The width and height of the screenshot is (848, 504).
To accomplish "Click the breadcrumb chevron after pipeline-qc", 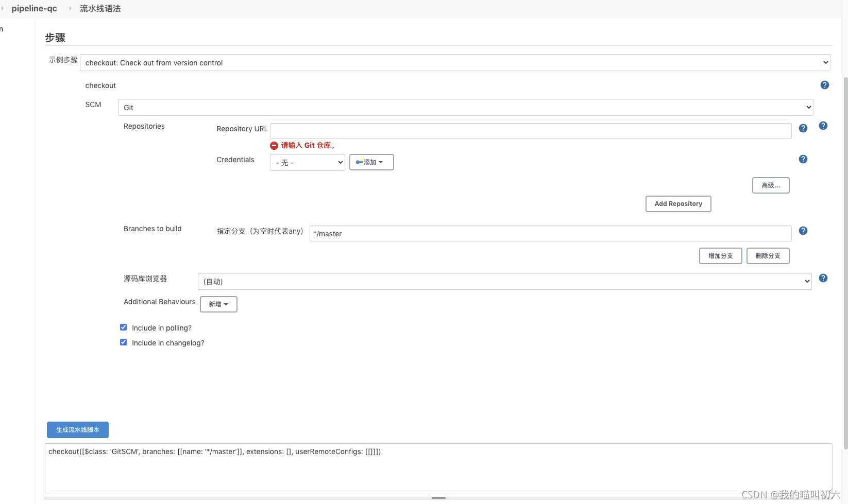I will (70, 8).
